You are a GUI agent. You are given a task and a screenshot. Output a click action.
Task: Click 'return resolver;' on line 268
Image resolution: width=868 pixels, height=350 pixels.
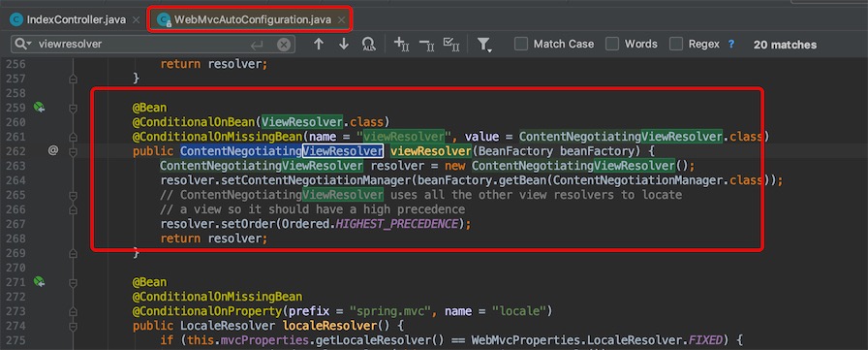(x=214, y=239)
